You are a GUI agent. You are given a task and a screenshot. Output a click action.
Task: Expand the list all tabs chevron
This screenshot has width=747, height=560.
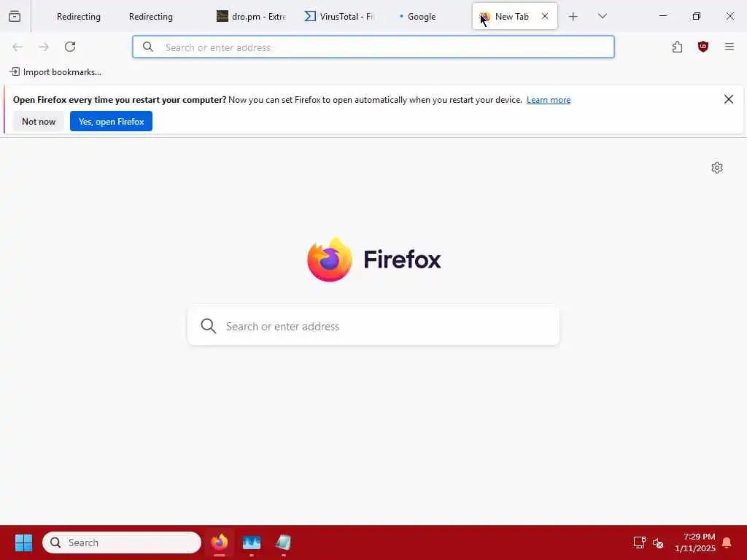[603, 16]
